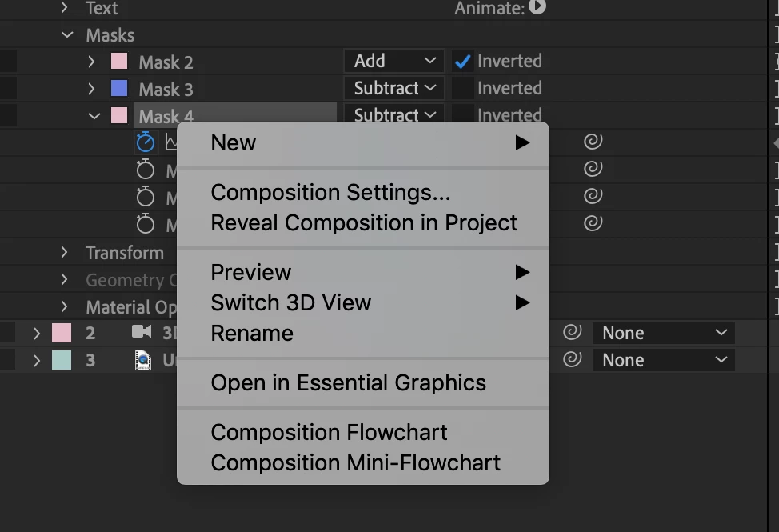Click the blue color swatch for Mask 3

(119, 89)
